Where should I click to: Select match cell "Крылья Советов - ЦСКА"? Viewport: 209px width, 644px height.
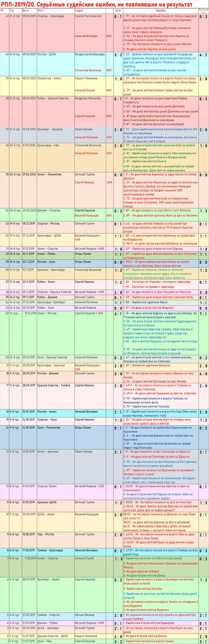(53, 636)
